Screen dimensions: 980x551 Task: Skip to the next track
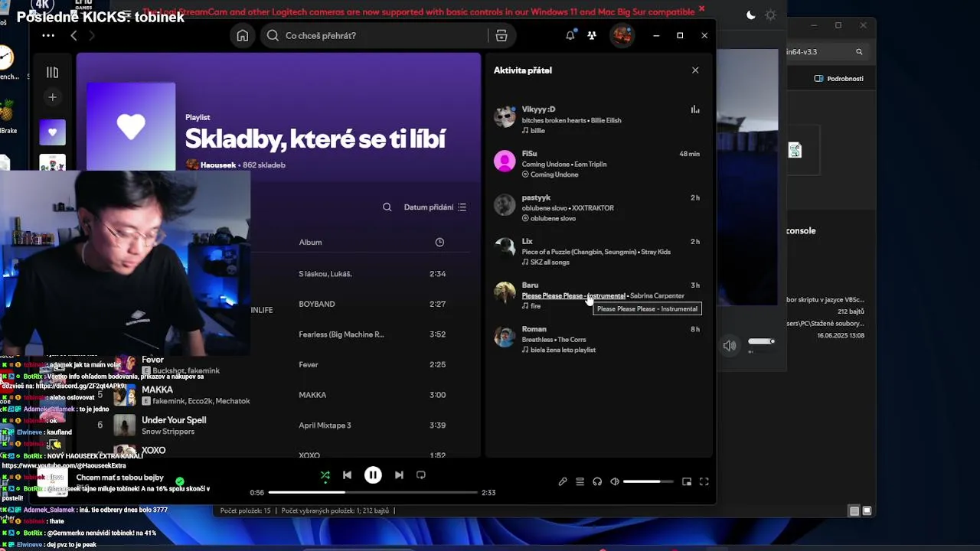(x=399, y=475)
